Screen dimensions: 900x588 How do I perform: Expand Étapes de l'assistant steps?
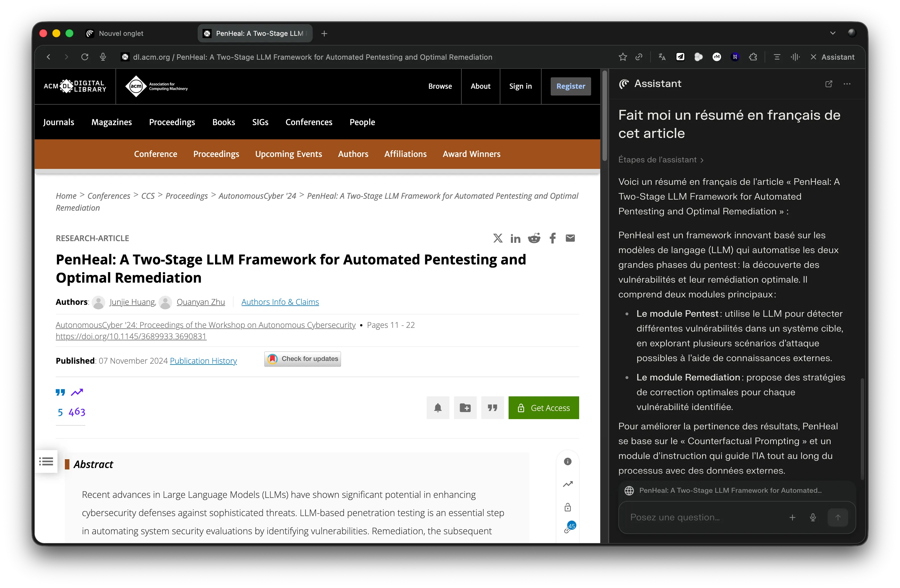pos(660,160)
